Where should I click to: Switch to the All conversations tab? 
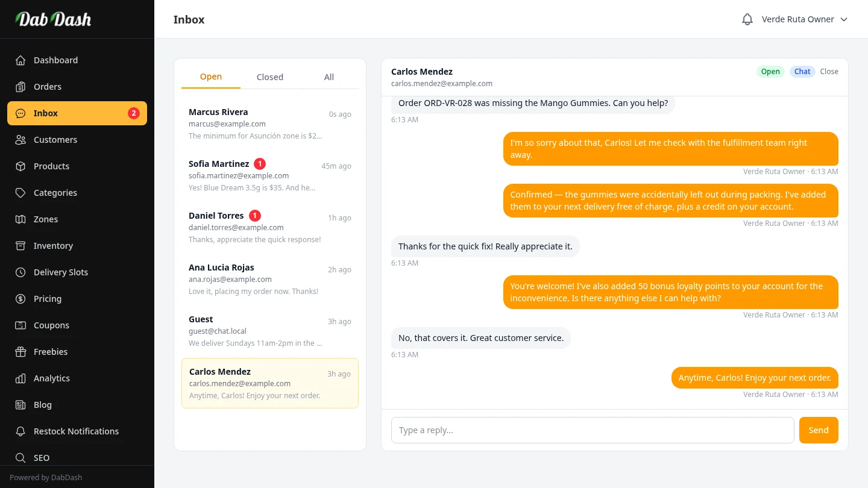click(x=329, y=77)
